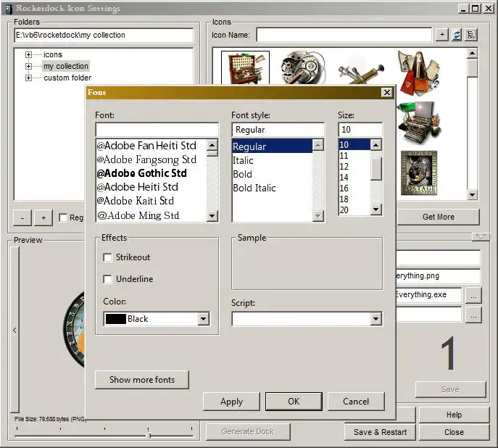Click the folder path field
The image size is (498, 448).
104,35
